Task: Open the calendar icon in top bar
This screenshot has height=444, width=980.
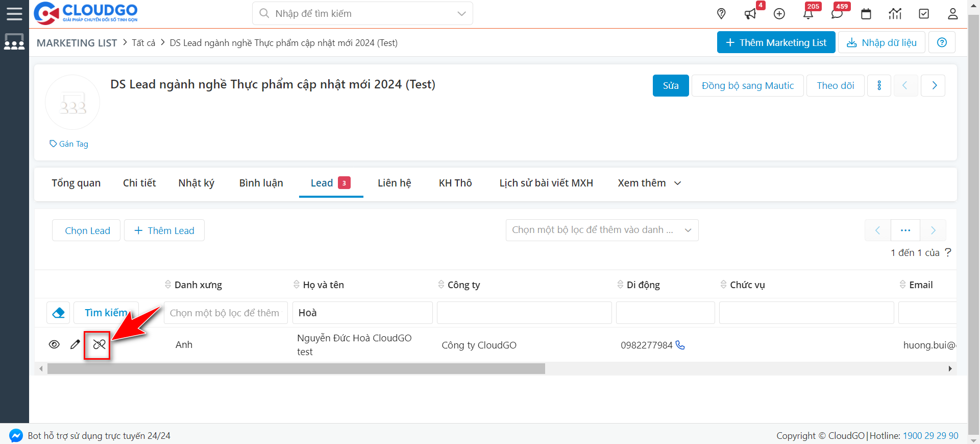Action: pyautogui.click(x=866, y=14)
